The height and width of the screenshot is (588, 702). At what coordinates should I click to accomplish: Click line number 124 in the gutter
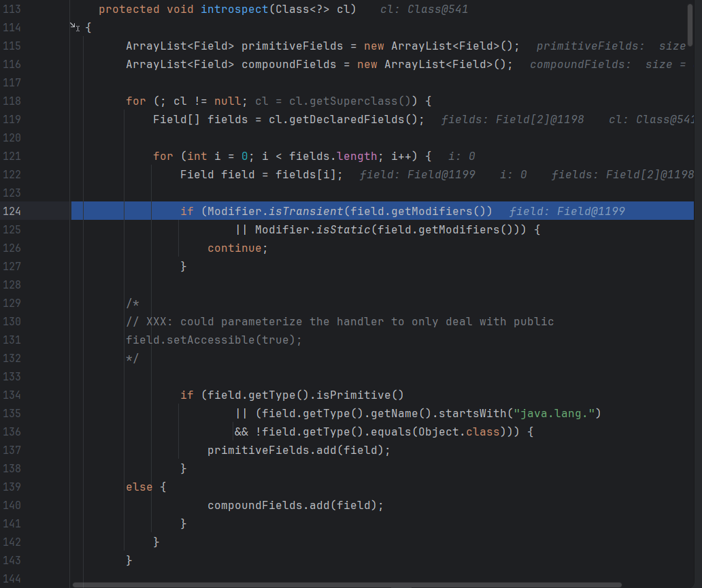pos(12,211)
